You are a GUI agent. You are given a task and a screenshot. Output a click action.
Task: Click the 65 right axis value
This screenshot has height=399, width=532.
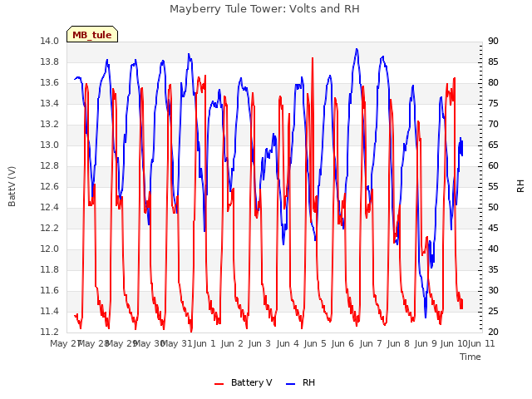tap(493, 145)
